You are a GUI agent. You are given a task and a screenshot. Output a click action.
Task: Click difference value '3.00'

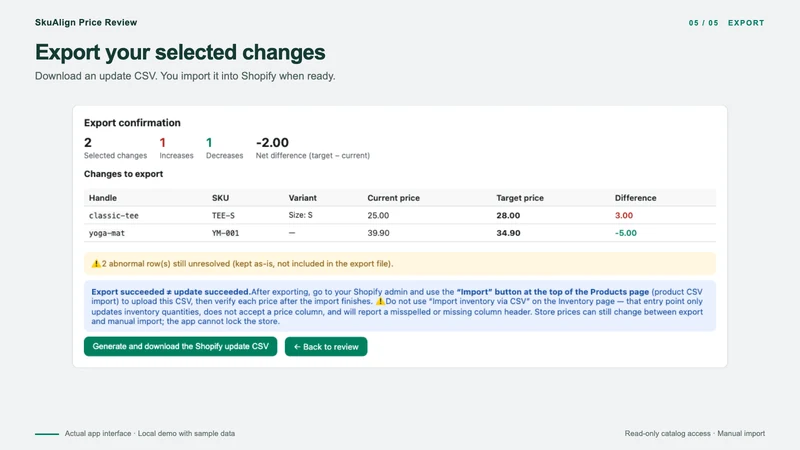coord(623,215)
